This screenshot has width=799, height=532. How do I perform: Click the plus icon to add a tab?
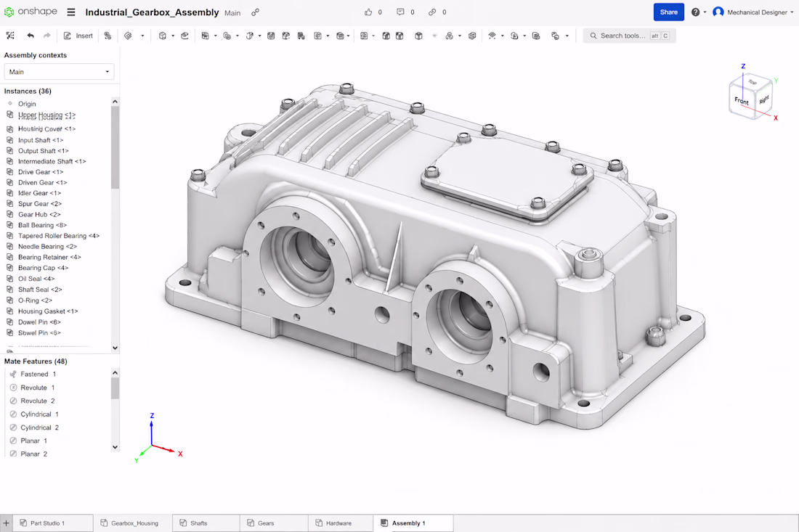[6, 523]
